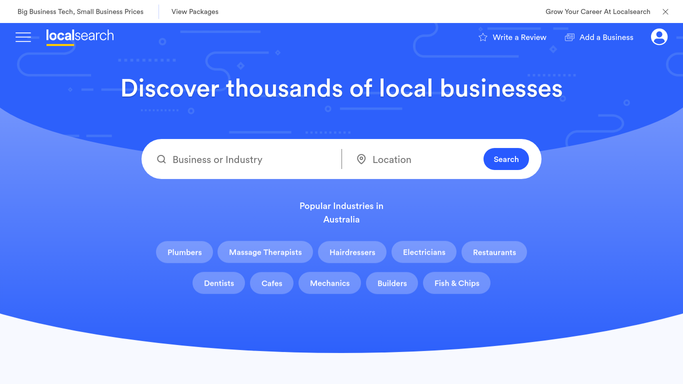Click the localsearch logo

pos(80,37)
